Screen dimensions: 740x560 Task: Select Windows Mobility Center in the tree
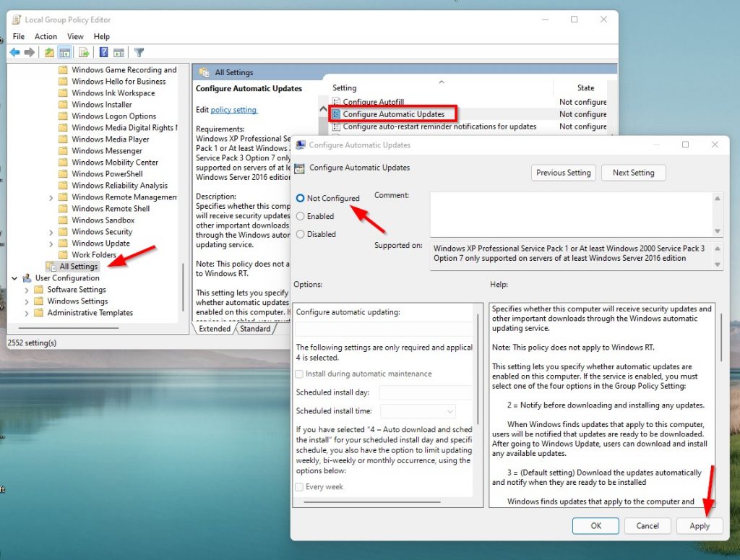point(115,163)
